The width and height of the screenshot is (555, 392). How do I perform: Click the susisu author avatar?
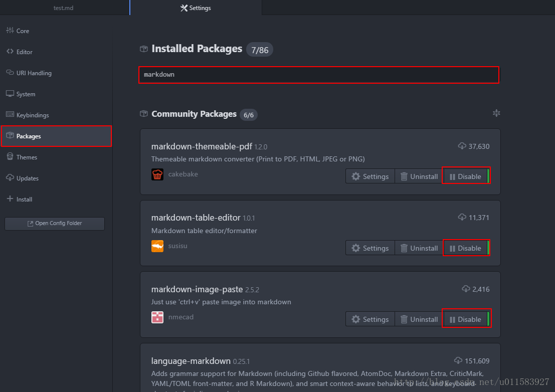[157, 246]
